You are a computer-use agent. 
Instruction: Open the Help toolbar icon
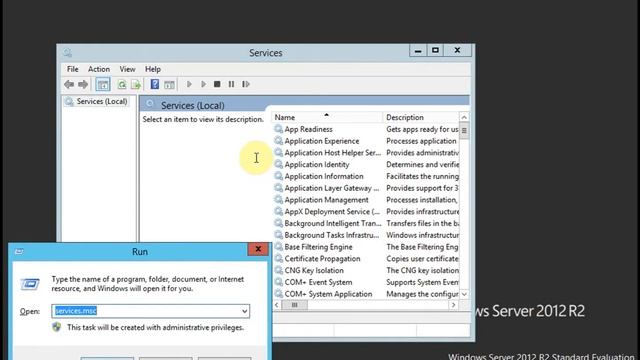(x=155, y=84)
